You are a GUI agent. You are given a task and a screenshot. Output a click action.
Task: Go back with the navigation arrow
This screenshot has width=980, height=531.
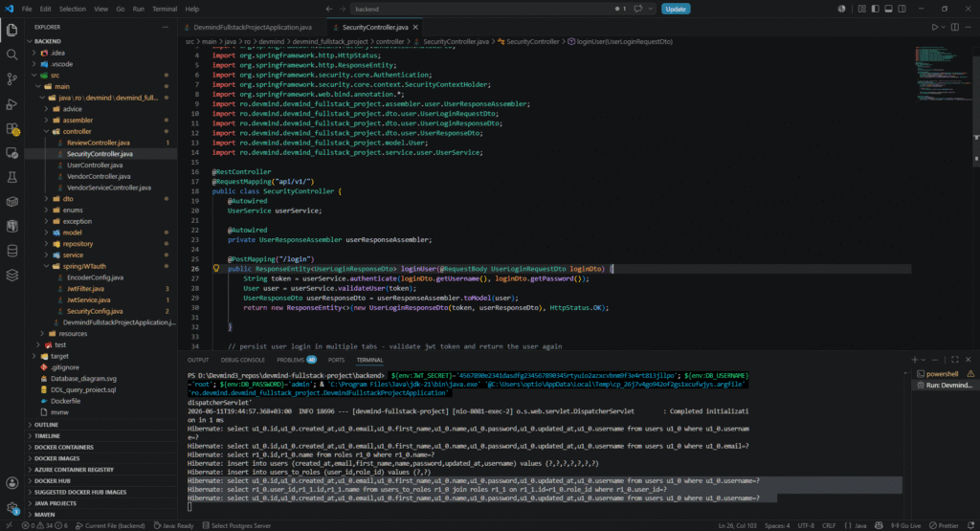tap(329, 9)
